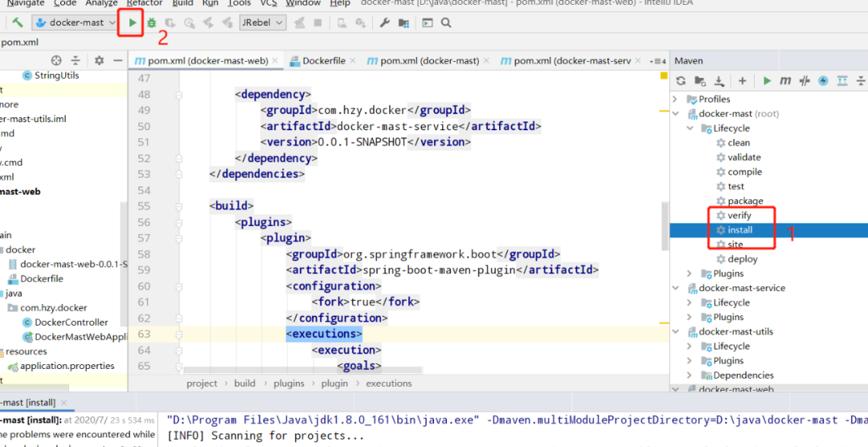Expand Dependencies under docker-mast-utils

[690, 375]
